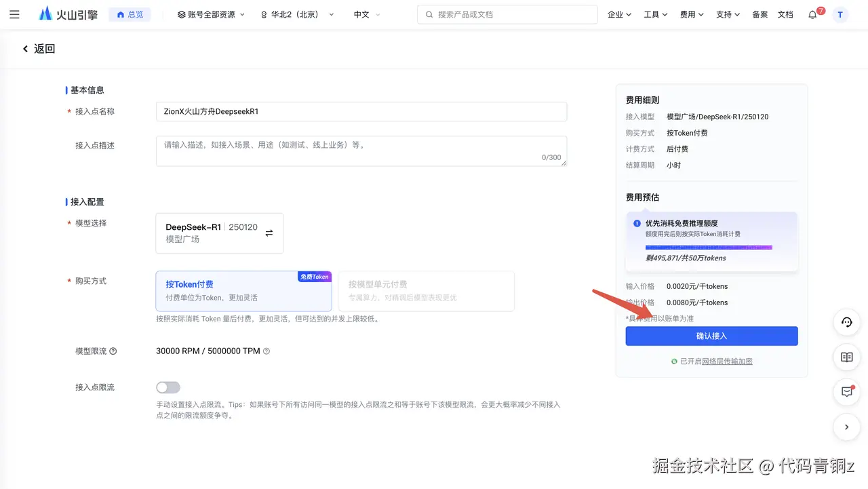Open the 支持 menu
868x489 pixels.
(728, 14)
